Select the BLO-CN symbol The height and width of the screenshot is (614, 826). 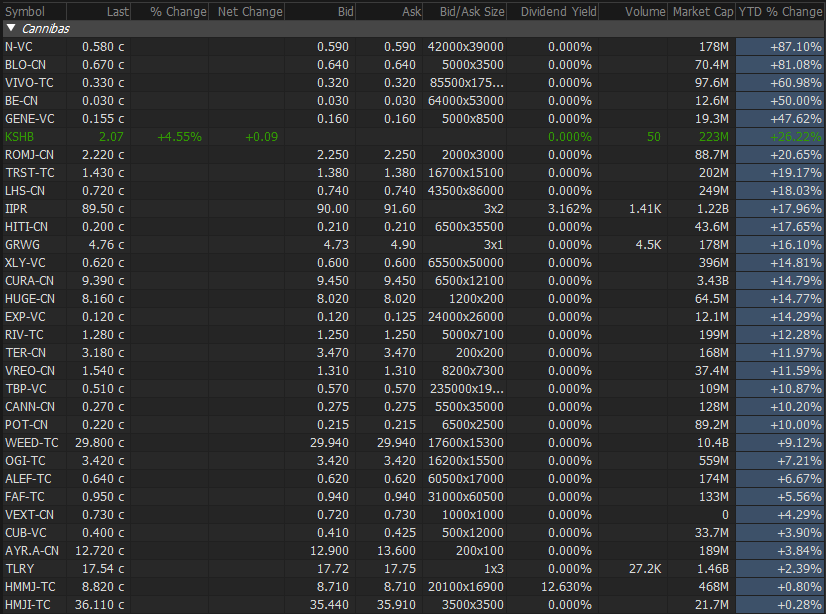pyautogui.click(x=25, y=65)
